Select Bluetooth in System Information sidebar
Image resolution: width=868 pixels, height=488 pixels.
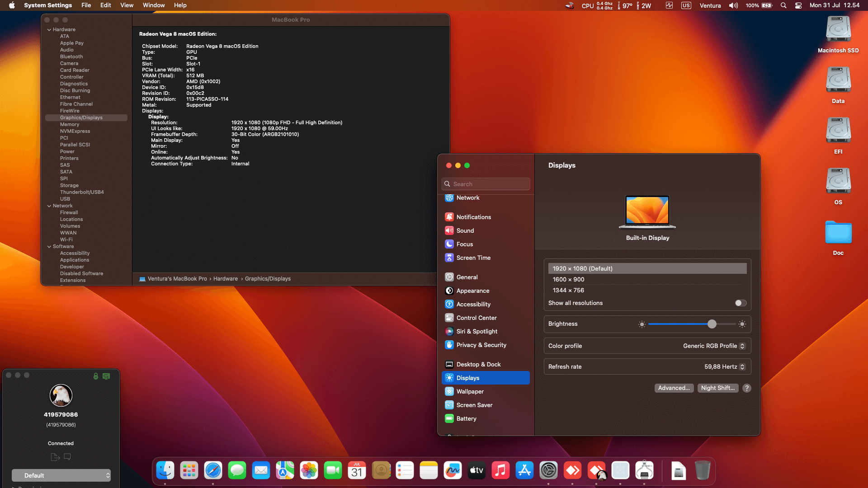[x=71, y=57]
